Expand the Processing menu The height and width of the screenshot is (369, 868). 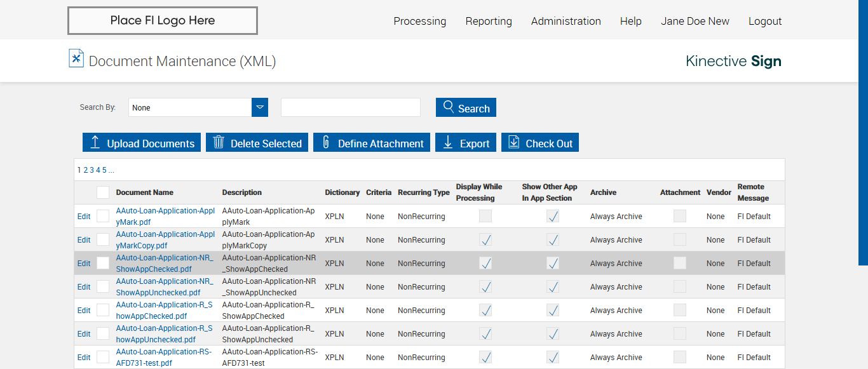[419, 21]
